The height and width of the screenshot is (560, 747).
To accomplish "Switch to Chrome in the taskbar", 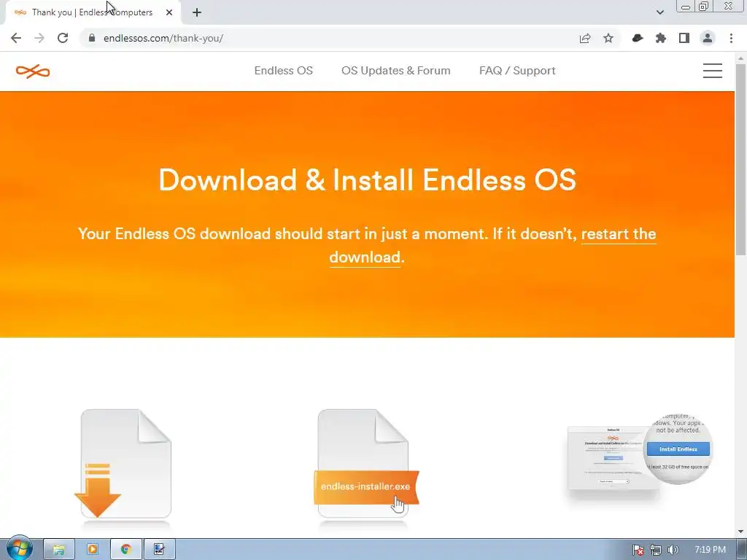I will click(x=126, y=550).
